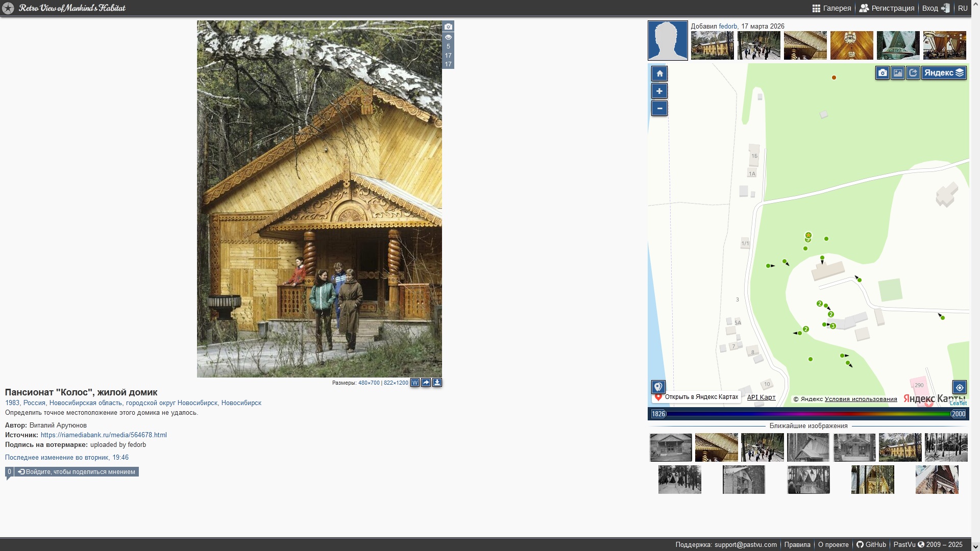Select the 822×1200 image size
980x551 pixels.
tap(396, 383)
